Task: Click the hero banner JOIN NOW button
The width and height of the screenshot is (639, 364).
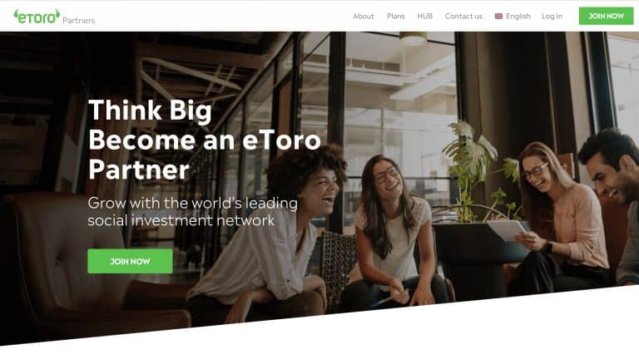Action: pyautogui.click(x=130, y=261)
